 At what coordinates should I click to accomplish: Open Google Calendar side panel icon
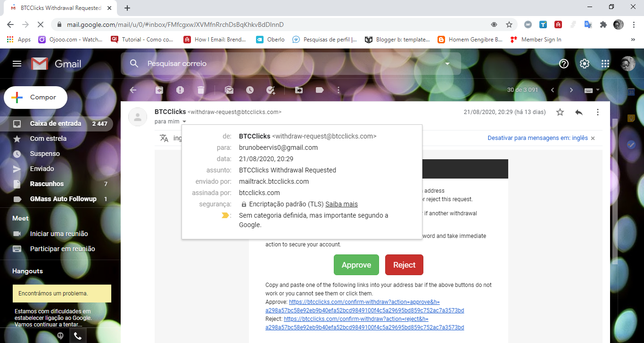631,91
